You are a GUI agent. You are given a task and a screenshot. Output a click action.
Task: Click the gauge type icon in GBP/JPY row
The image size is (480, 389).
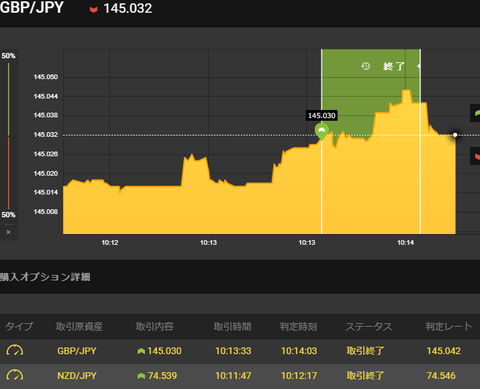[x=15, y=350]
